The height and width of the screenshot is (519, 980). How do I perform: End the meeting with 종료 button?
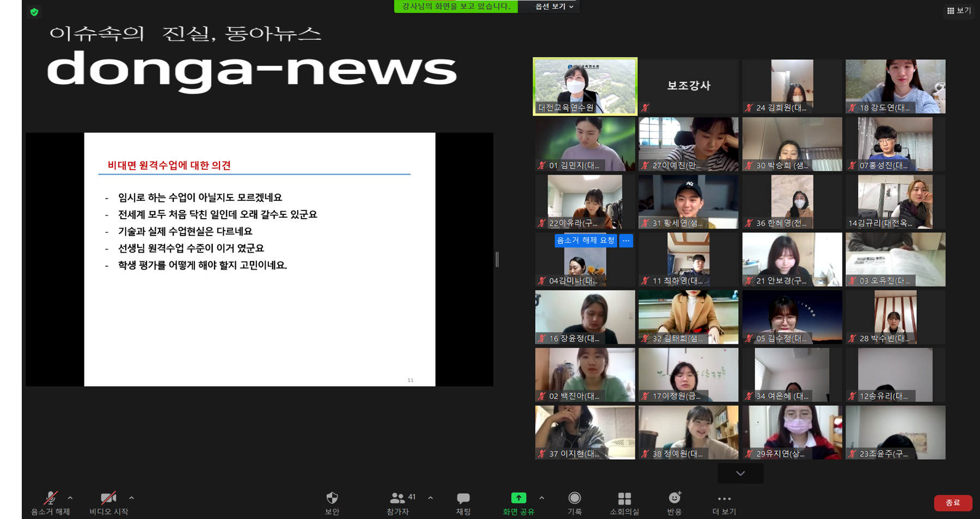(953, 503)
